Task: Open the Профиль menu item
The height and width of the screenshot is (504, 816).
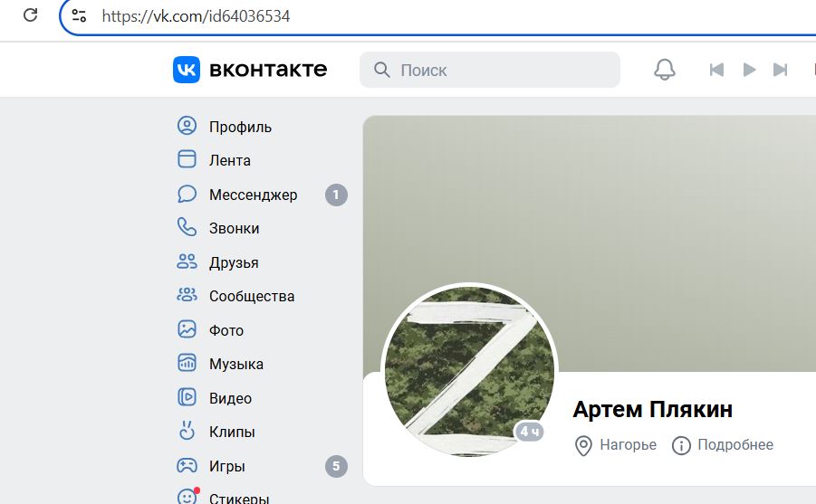Action: coord(240,127)
